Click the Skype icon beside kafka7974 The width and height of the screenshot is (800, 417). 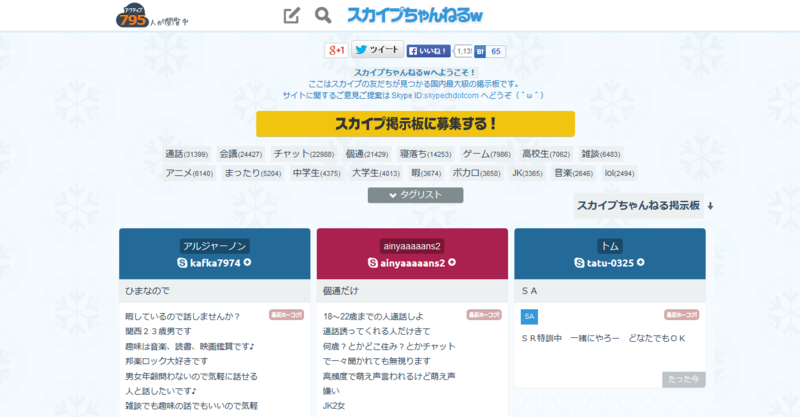pyautogui.click(x=182, y=263)
